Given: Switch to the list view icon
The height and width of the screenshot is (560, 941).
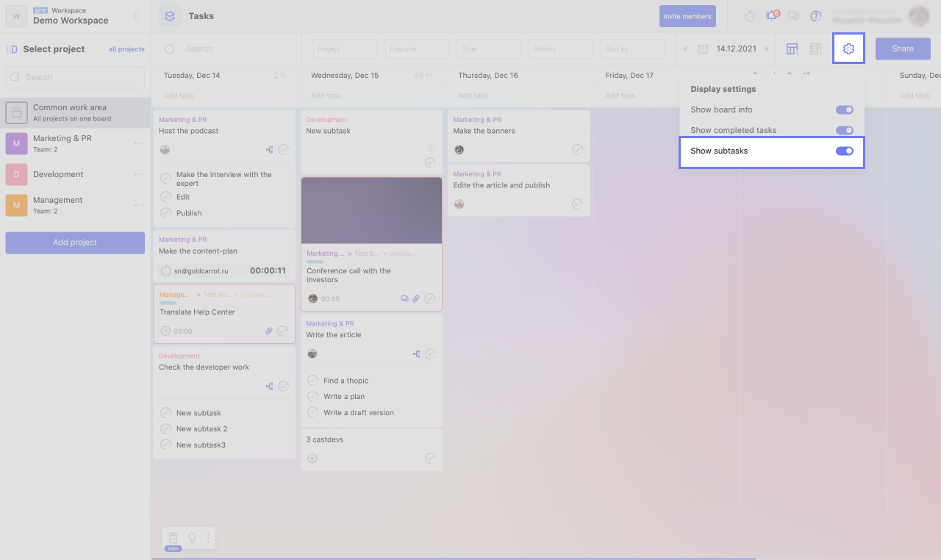Looking at the screenshot, I should [x=815, y=49].
